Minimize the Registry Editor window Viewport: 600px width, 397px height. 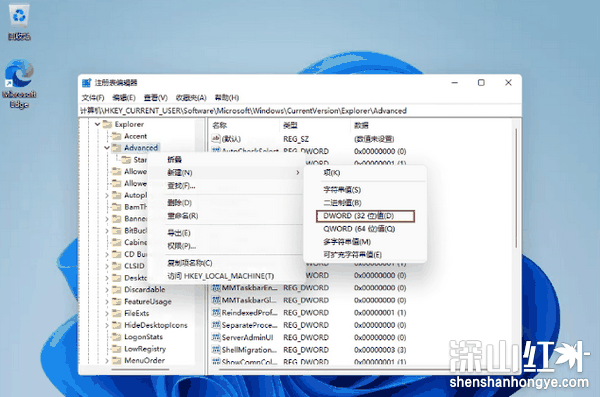point(455,83)
